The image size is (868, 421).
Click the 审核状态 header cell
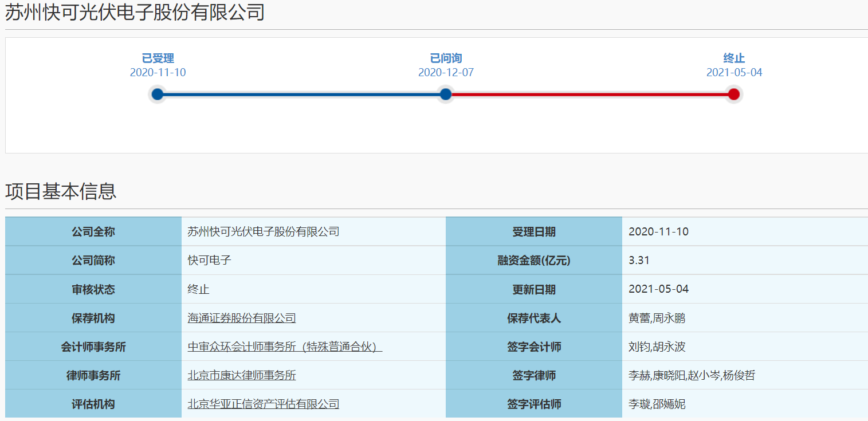click(93, 289)
